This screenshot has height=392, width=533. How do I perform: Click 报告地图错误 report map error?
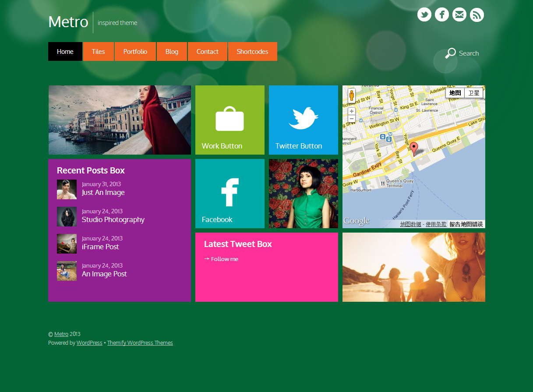point(466,224)
